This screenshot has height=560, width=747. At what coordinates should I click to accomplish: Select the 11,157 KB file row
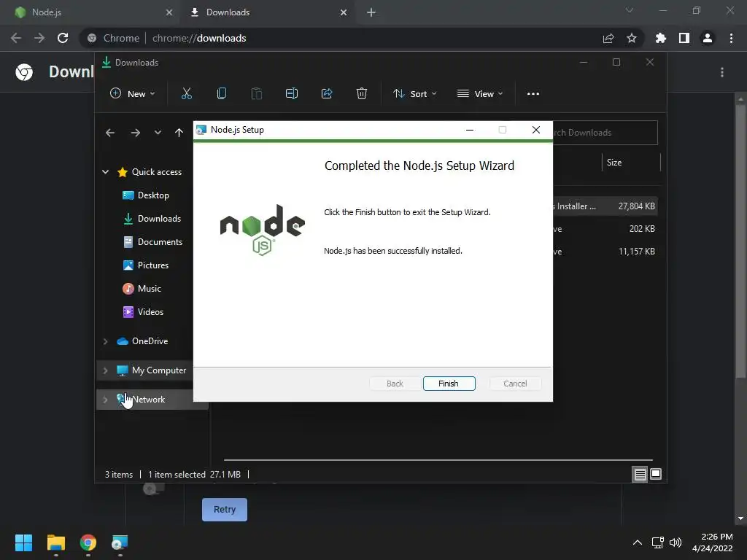click(x=605, y=252)
